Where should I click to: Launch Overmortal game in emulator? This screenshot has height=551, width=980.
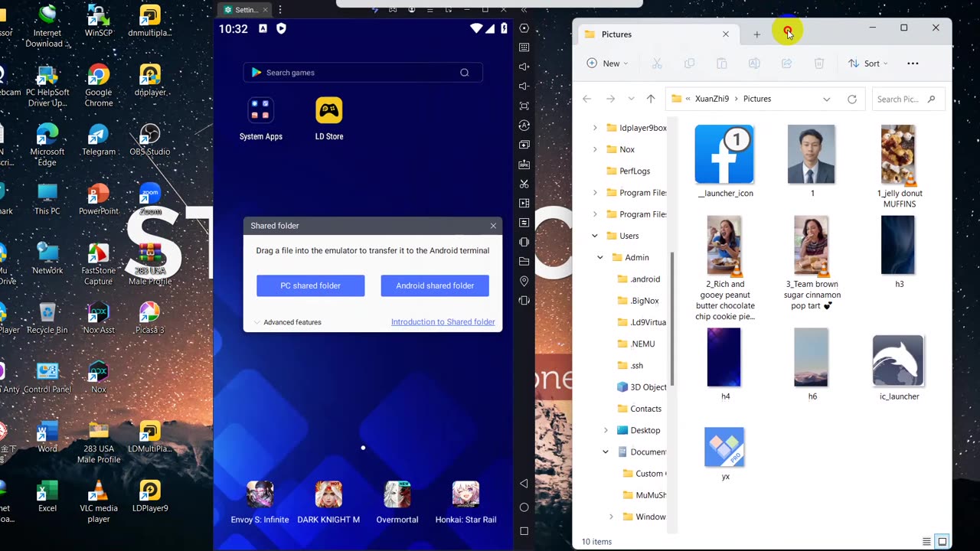point(397,502)
